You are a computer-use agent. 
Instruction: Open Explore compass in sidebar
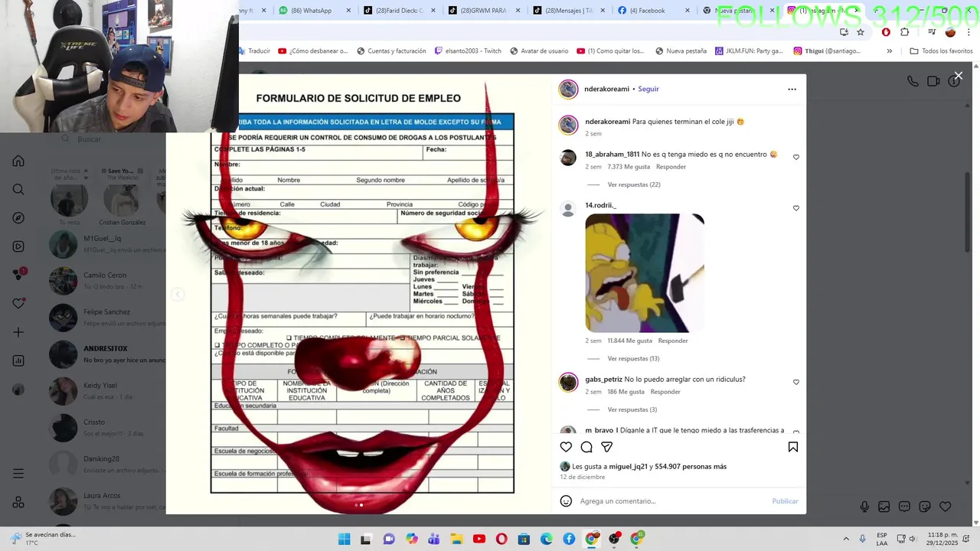(x=18, y=218)
